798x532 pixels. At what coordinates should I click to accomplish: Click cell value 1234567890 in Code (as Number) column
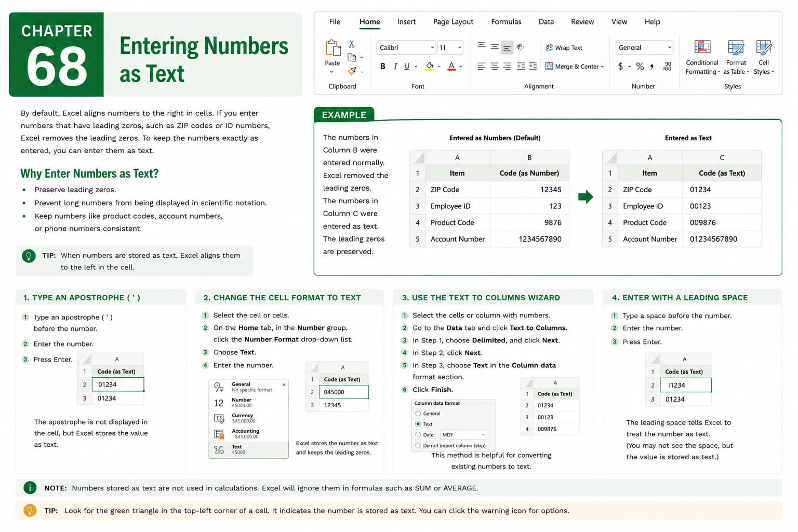540,239
